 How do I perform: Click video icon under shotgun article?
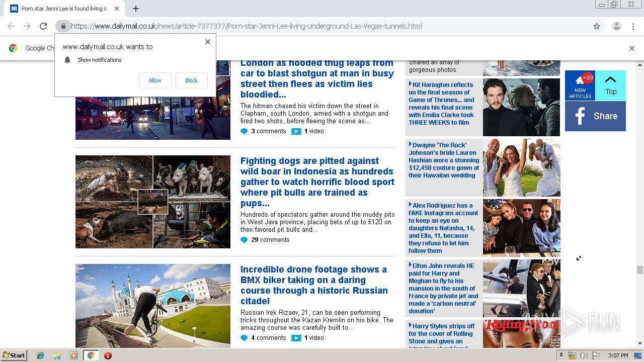(296, 131)
